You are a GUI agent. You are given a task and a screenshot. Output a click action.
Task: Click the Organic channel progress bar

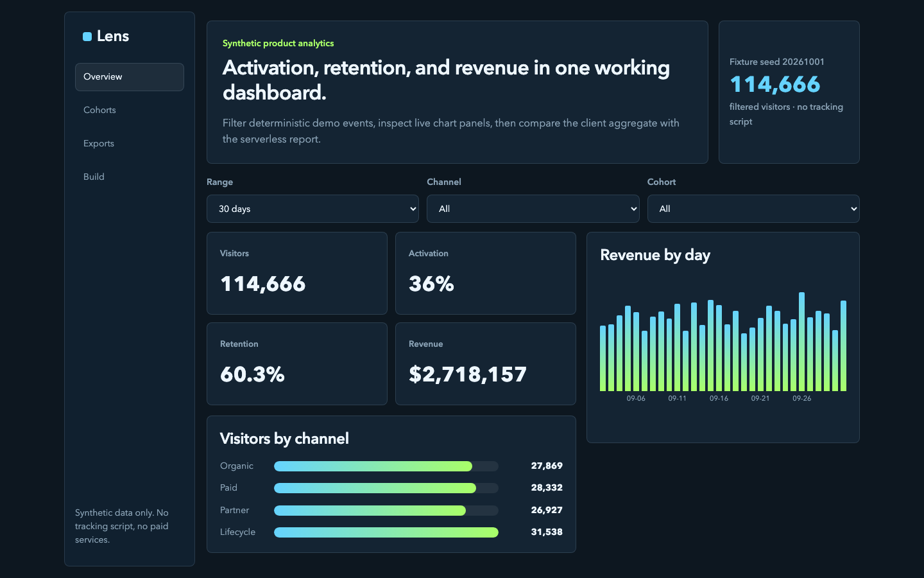pos(386,466)
